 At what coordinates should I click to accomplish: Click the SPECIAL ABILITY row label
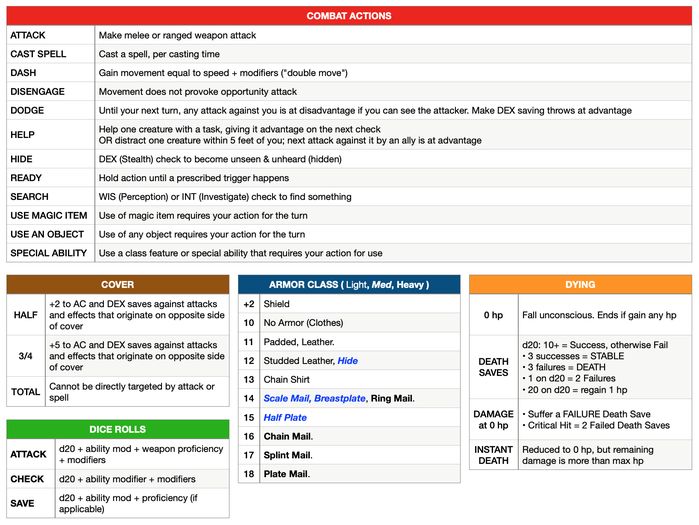pyautogui.click(x=50, y=253)
